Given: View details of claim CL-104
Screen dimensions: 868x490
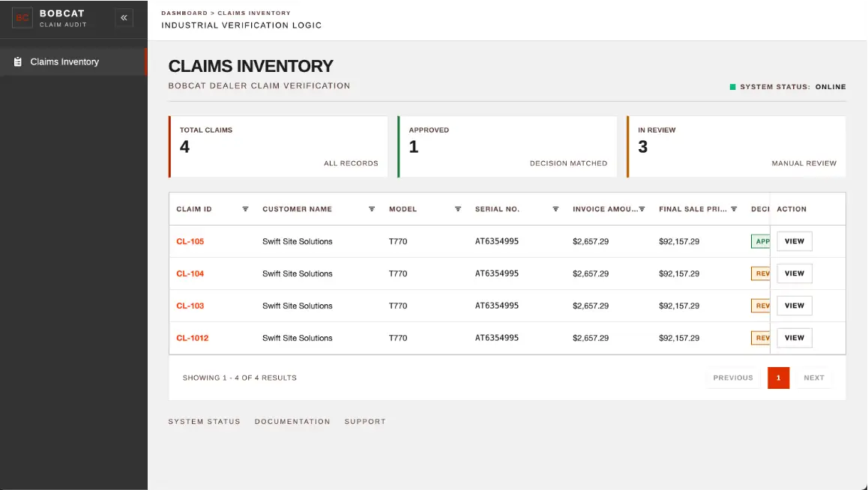Looking at the screenshot, I should coord(795,273).
